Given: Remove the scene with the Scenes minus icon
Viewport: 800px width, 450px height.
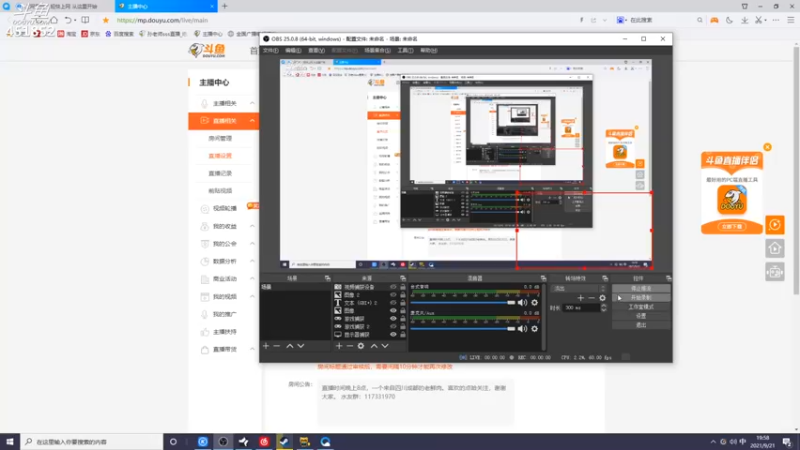Looking at the screenshot, I should (277, 346).
